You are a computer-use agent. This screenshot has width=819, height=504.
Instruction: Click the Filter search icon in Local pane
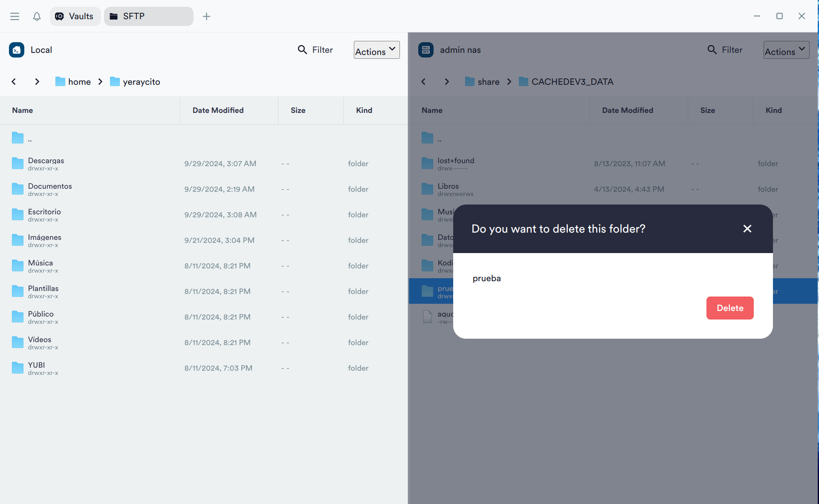click(302, 50)
